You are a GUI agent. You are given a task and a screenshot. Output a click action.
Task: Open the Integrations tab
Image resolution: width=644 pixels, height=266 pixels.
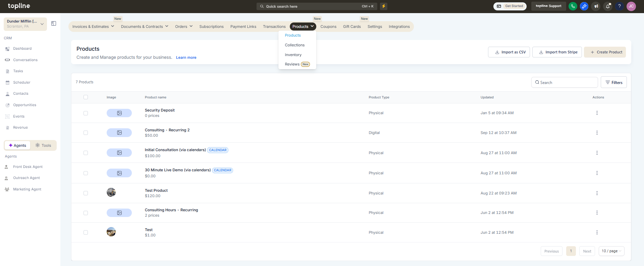pyautogui.click(x=399, y=27)
